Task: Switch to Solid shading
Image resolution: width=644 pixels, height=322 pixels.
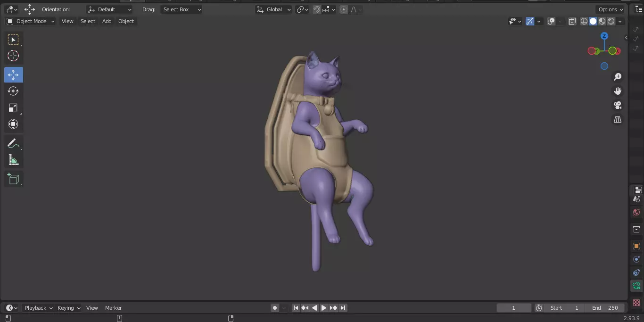Action: pyautogui.click(x=593, y=21)
